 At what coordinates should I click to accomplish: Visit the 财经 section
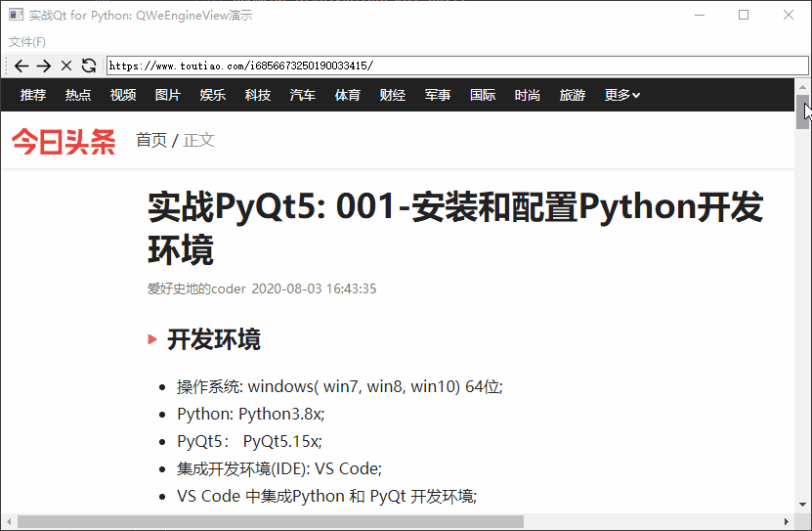[393, 95]
